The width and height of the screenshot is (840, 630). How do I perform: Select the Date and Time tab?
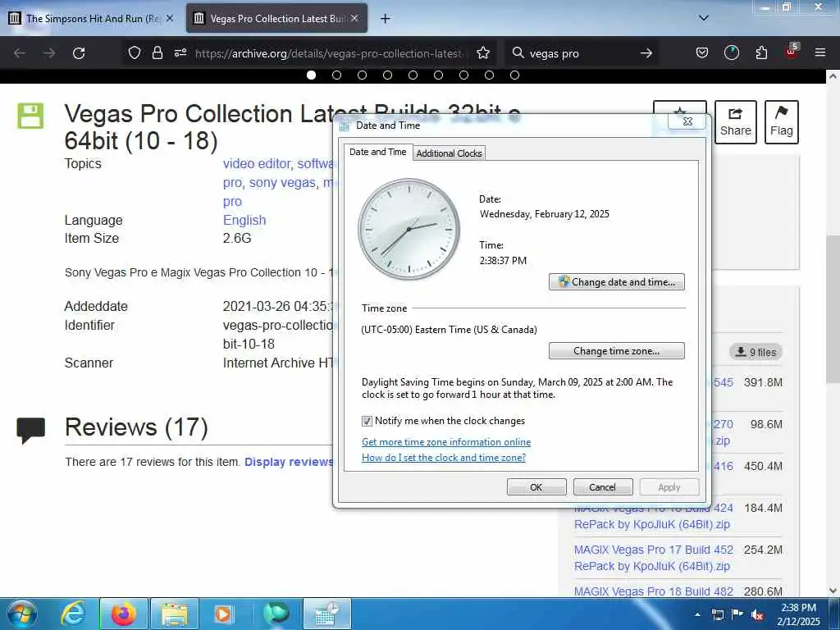click(x=377, y=152)
